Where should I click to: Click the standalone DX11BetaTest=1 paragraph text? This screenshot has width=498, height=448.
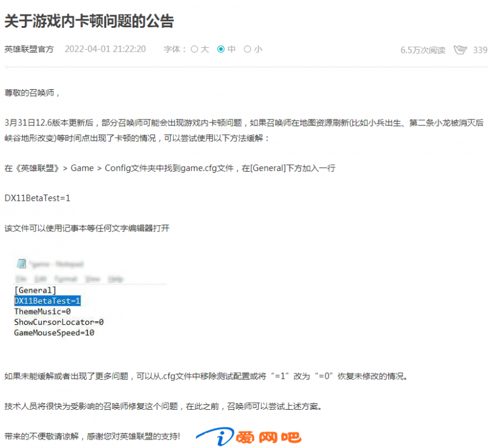tap(37, 198)
